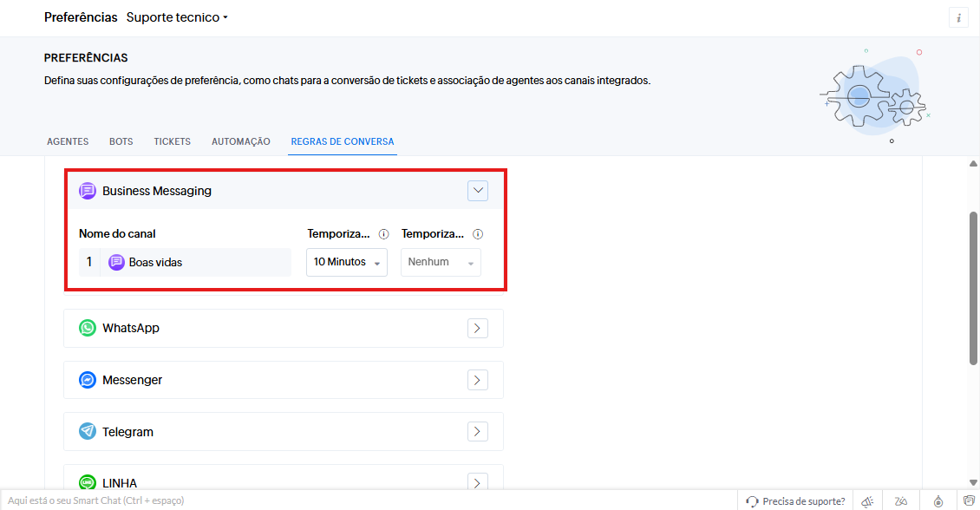This screenshot has height=510, width=980.
Task: Expand the Messenger section
Action: pos(477,380)
